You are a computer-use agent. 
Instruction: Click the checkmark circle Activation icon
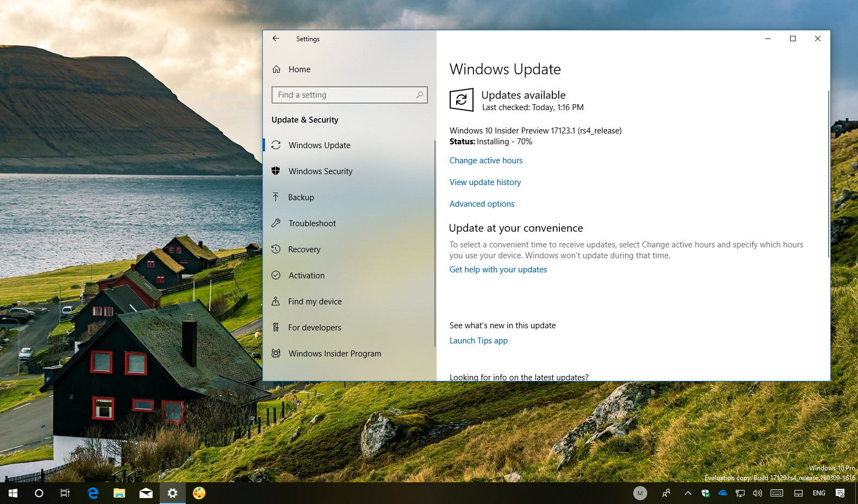[x=276, y=275]
